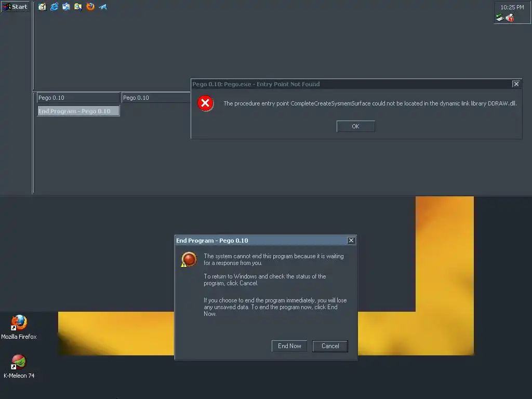Click Entry Point Not Found title bar

tap(352, 84)
